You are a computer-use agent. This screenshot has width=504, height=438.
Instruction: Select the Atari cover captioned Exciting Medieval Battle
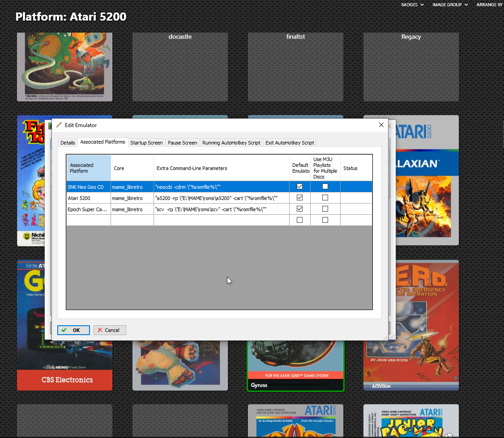(295, 421)
